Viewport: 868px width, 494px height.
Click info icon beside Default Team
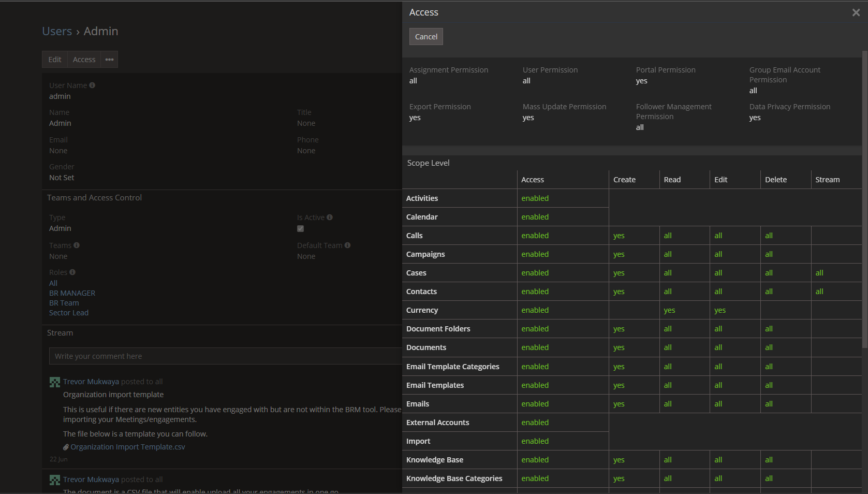[347, 245]
